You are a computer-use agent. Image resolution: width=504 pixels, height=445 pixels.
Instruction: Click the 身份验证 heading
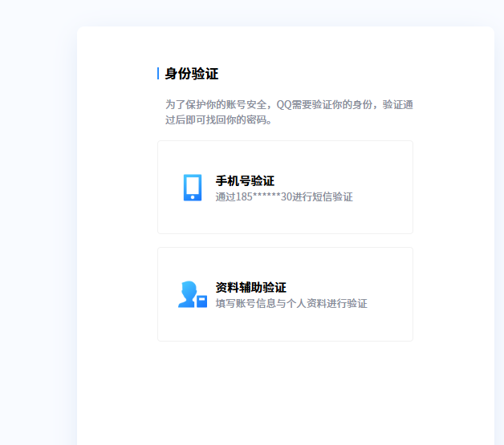(192, 74)
